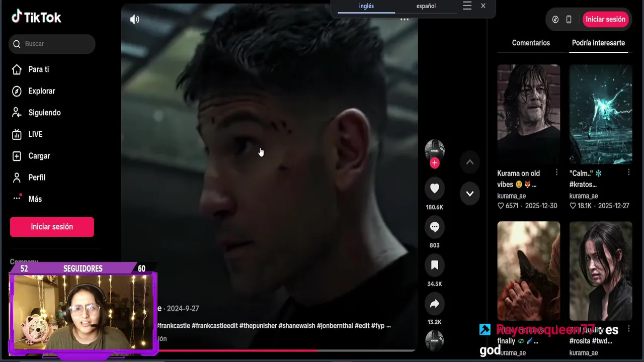Screen dimensions: 644x362
Task: Click the #thepunisher hashtag
Action: (258, 326)
